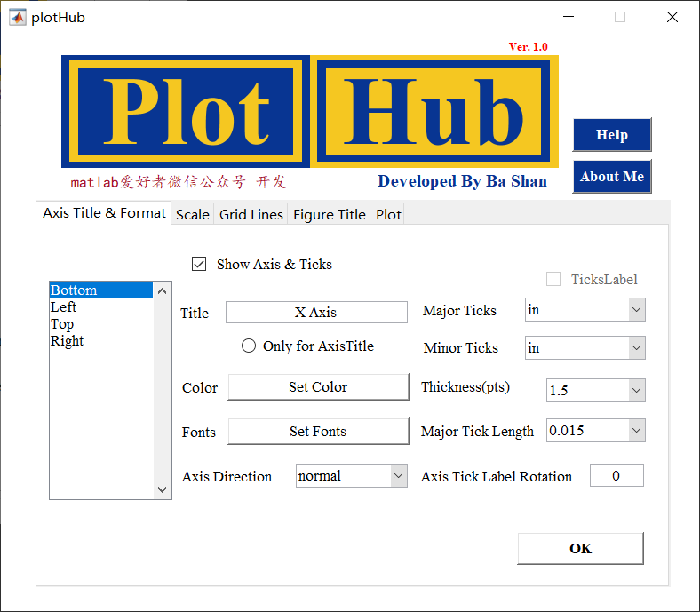Open the About Me button
Viewport: 700px width, 612px height.
612,177
